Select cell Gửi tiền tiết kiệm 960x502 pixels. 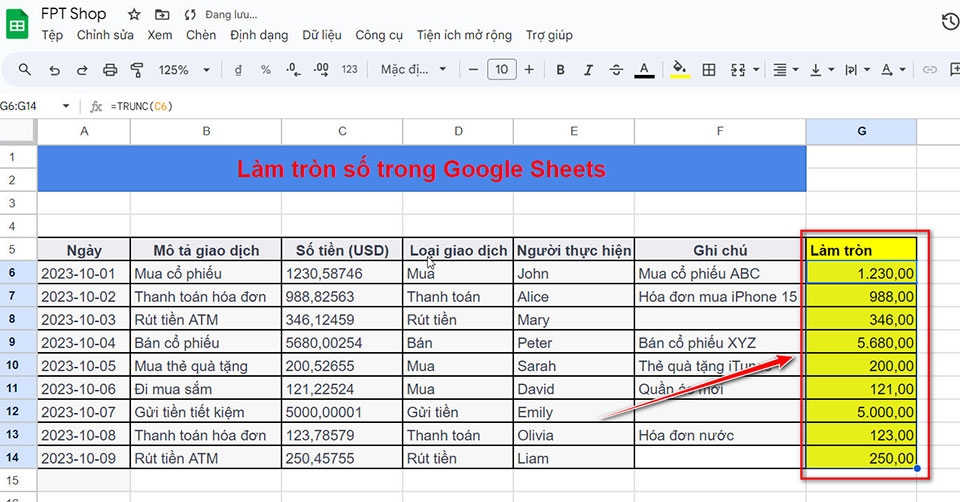(x=206, y=412)
